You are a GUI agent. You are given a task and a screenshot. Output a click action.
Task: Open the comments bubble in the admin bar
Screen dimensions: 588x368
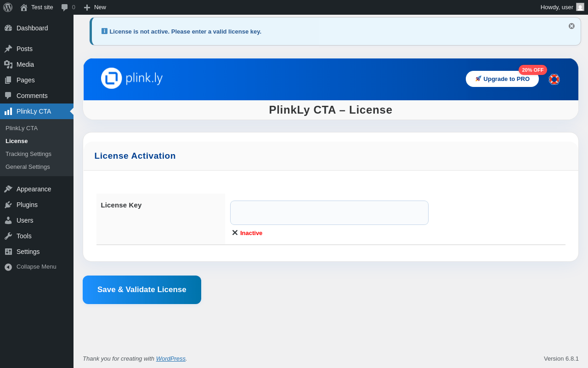pyautogui.click(x=68, y=7)
